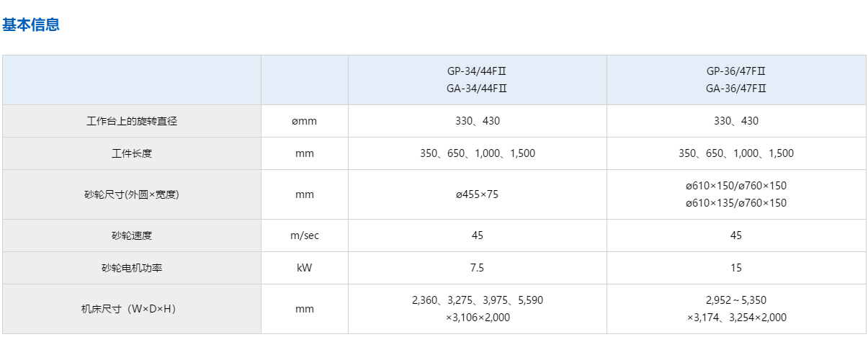868x337 pixels.
Task: Click the 砂轮电机功率 row label
Action: point(132,268)
